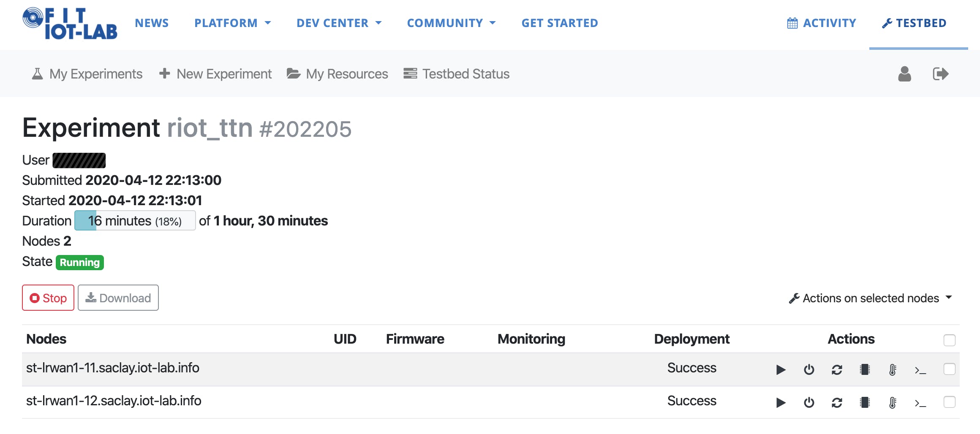Image resolution: width=980 pixels, height=434 pixels.
Task: Click submitted time 2020-04-12 22:13:00
Action: point(153,180)
